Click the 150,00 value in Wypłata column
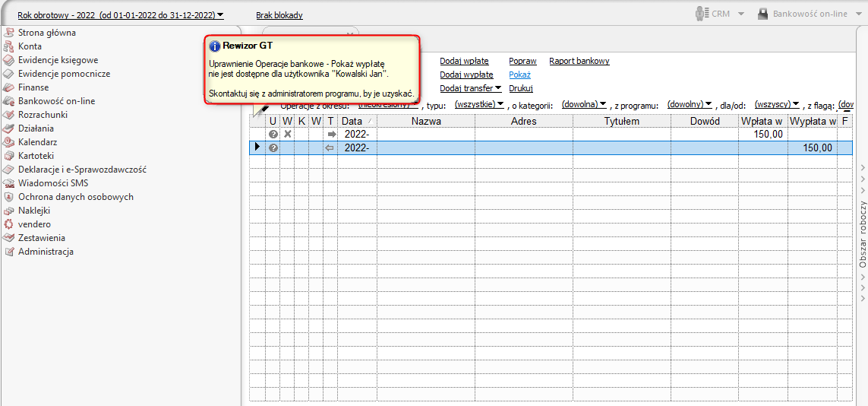The width and height of the screenshot is (868, 406). pos(816,148)
